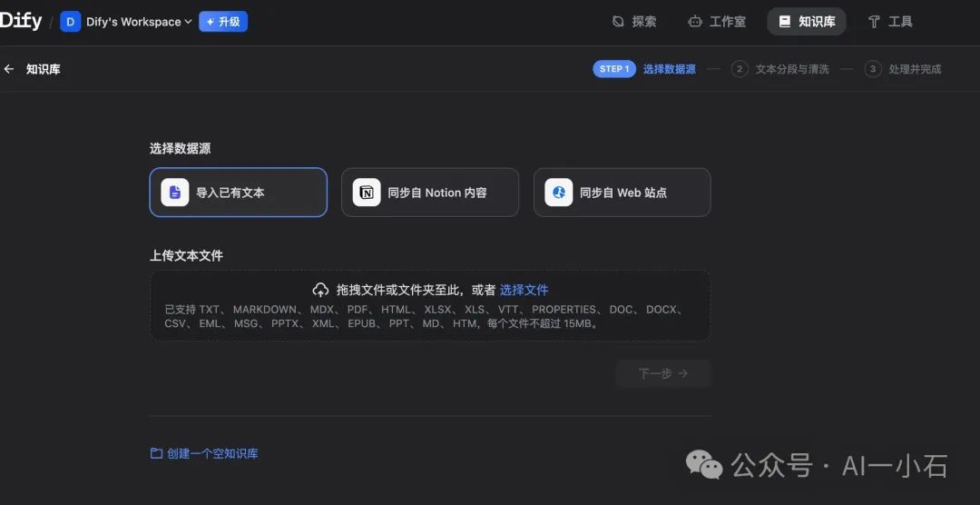Click the 知识库 book icon
The height and width of the screenshot is (505, 980).
tap(784, 22)
